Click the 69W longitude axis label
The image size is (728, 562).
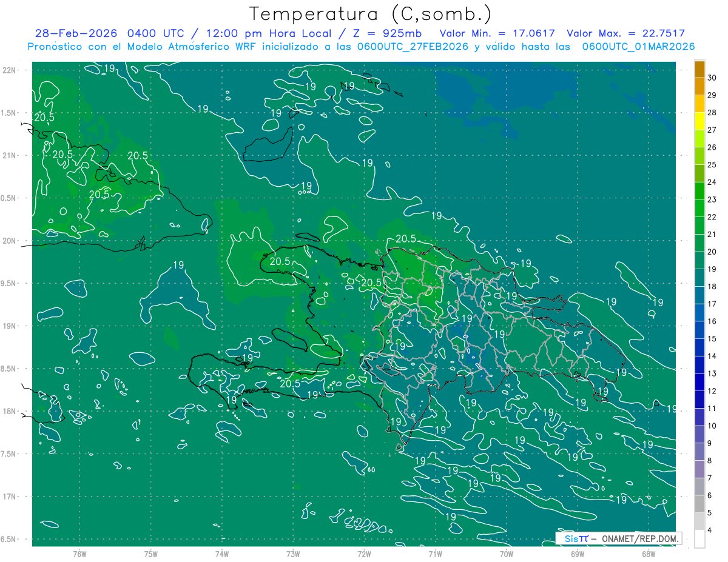tap(578, 554)
